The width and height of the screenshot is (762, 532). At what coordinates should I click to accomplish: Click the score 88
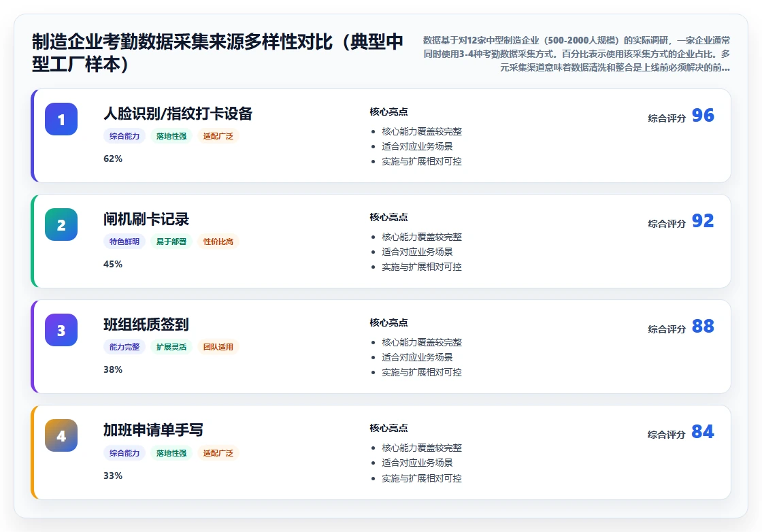pyautogui.click(x=703, y=326)
